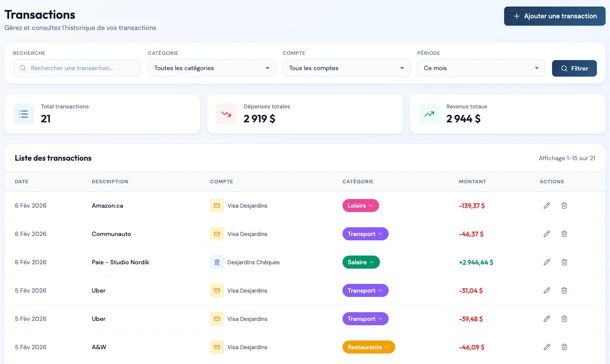Click the edit pencil icon for Amazon.ca transaction
Viewport: 610px width, 364px height.
[547, 205]
